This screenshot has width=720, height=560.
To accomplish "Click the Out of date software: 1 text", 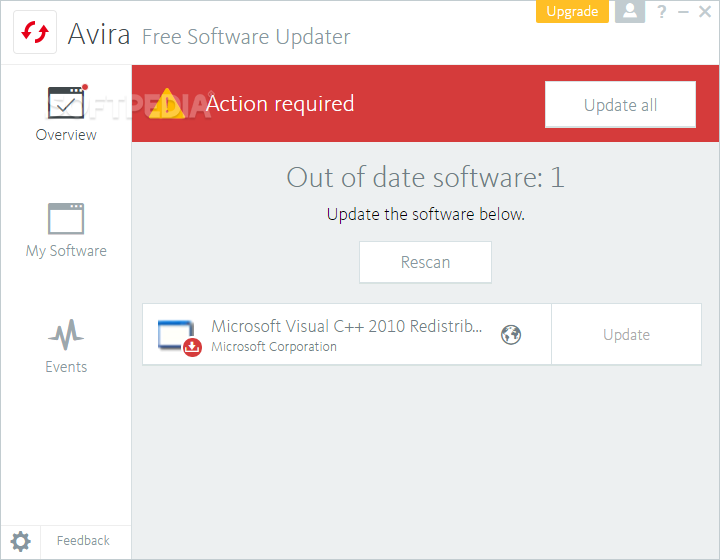I will click(425, 177).
